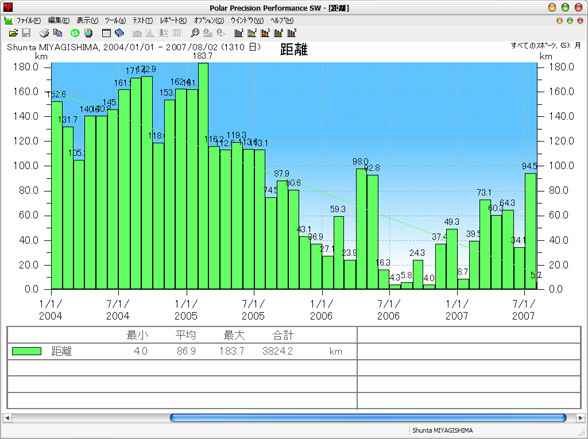The height and width of the screenshot is (439, 588).
Task: Click the last tall bar labeled 94.5
Action: pos(530,231)
